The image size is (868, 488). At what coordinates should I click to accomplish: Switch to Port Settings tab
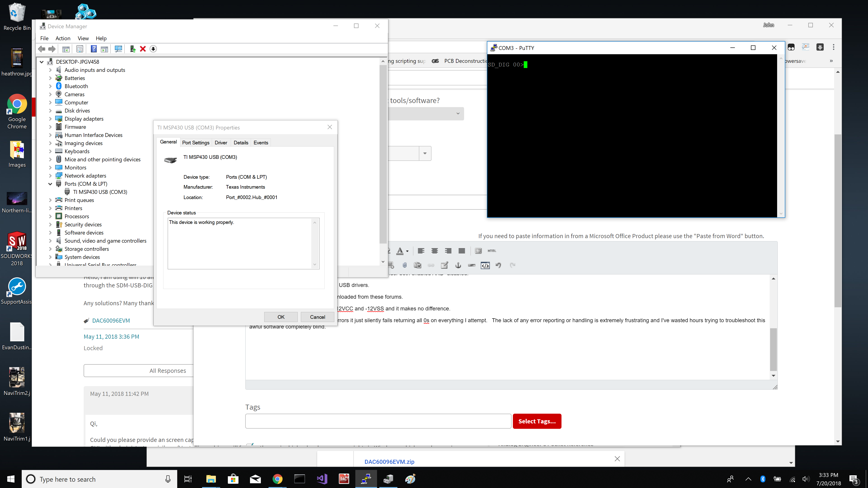[x=196, y=143]
